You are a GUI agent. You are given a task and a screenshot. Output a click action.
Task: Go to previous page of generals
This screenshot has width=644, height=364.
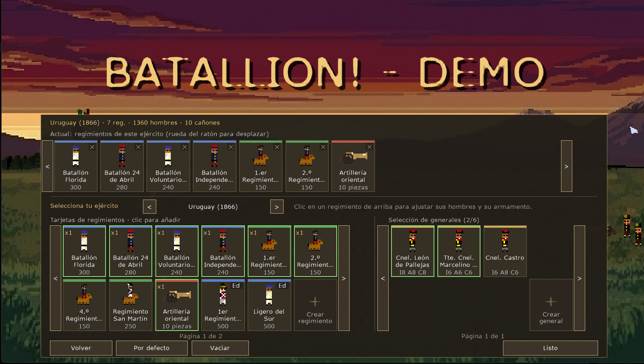coord(383,278)
